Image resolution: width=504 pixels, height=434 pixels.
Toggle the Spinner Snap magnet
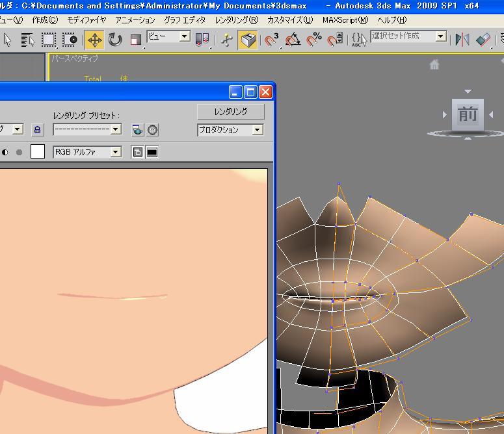click(335, 40)
